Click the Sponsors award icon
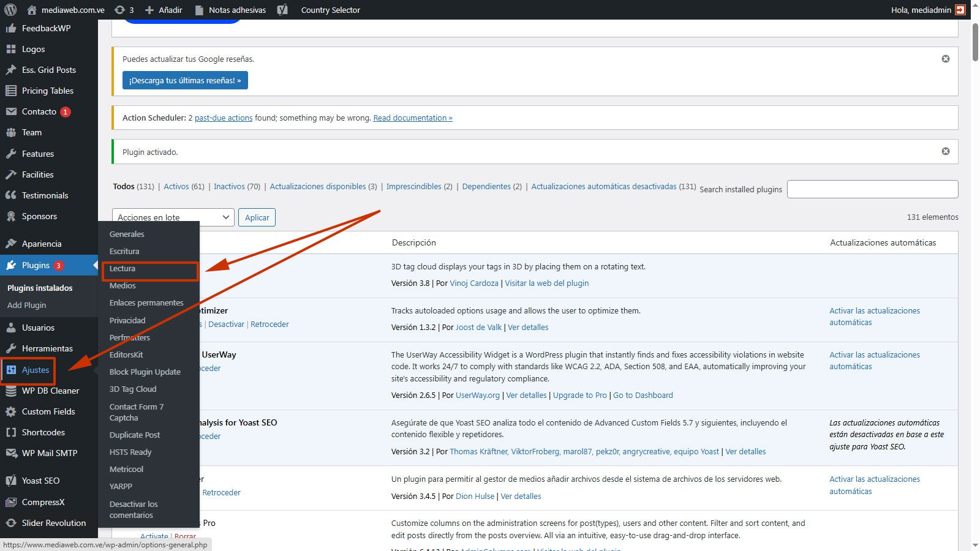 coord(11,216)
